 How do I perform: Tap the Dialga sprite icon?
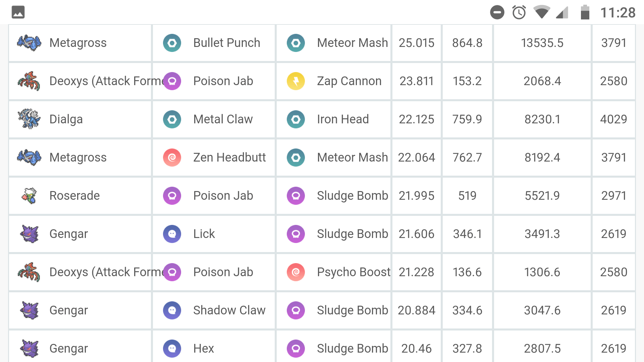pyautogui.click(x=29, y=119)
